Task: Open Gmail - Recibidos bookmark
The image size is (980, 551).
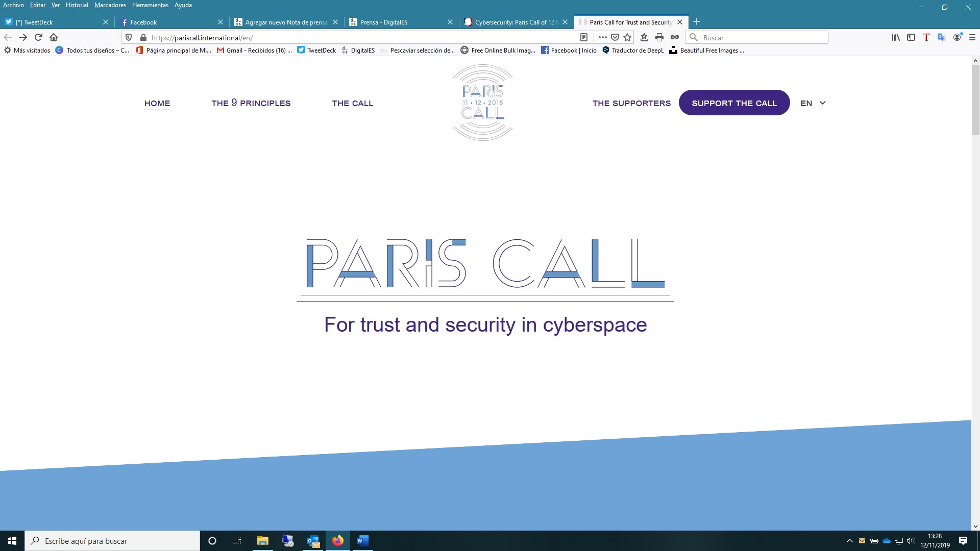Action: 254,50
